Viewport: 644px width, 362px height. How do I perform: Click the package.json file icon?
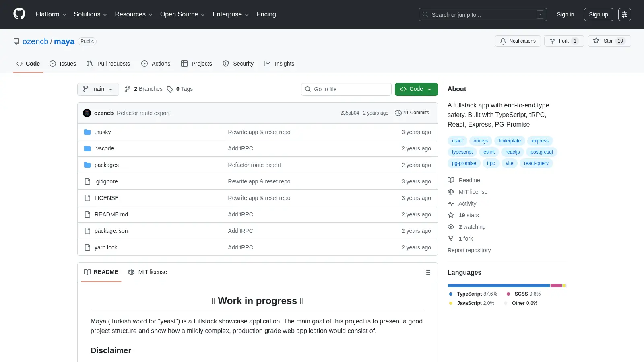coord(87,231)
